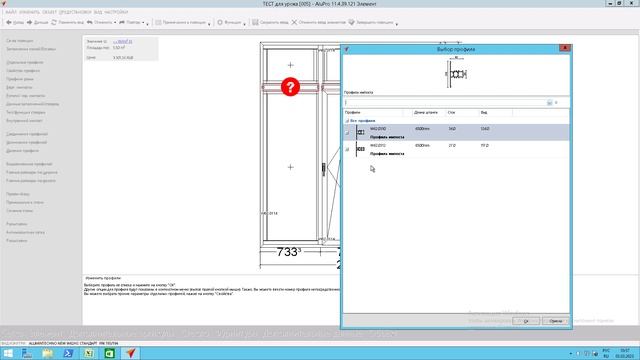Click the 733 dimension value under drawing
The height and width of the screenshot is (360, 640).
288,252
